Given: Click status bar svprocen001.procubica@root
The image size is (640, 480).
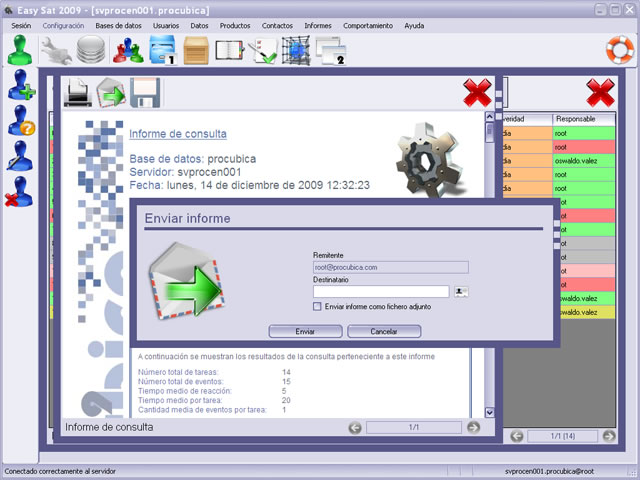Looking at the screenshot, I should (x=549, y=471).
